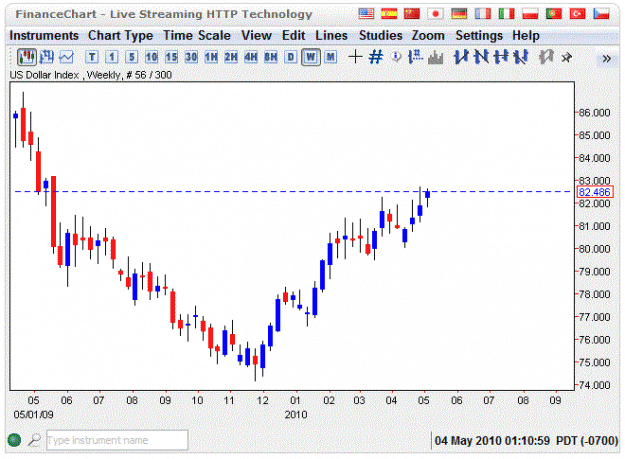Viewport: 625px width, 459px height.
Task: Switch language with the Portuguese flag
Action: (x=554, y=14)
